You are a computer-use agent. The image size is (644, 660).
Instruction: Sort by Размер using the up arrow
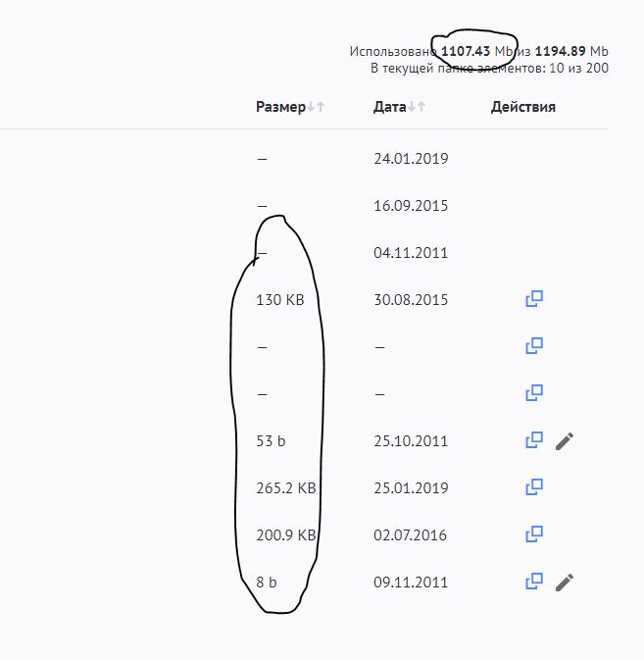tap(321, 108)
